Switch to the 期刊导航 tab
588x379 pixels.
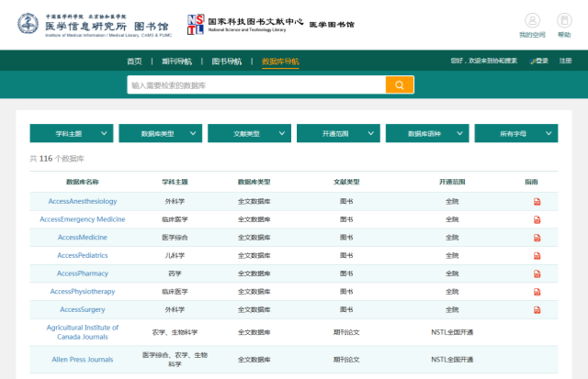pyautogui.click(x=176, y=61)
